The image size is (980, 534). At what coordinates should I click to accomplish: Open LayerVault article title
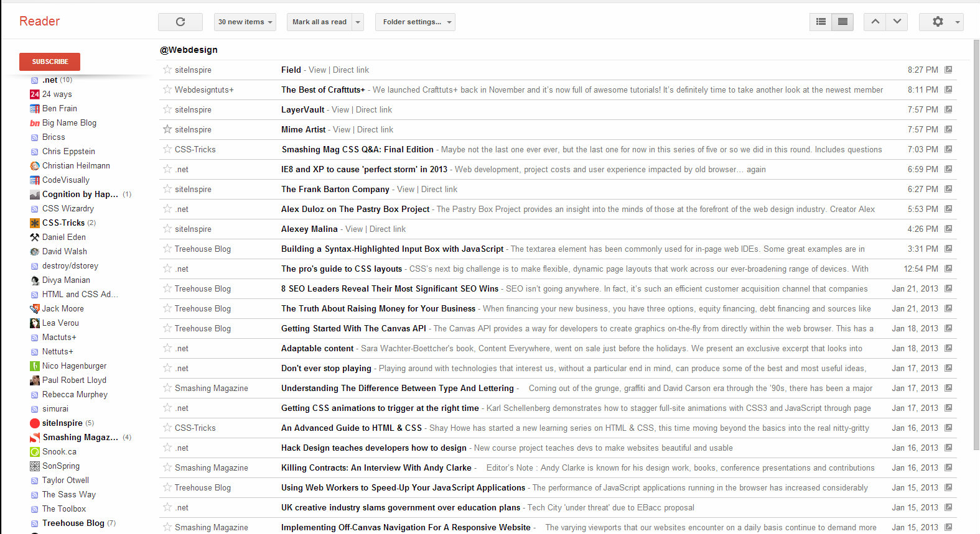click(x=302, y=109)
